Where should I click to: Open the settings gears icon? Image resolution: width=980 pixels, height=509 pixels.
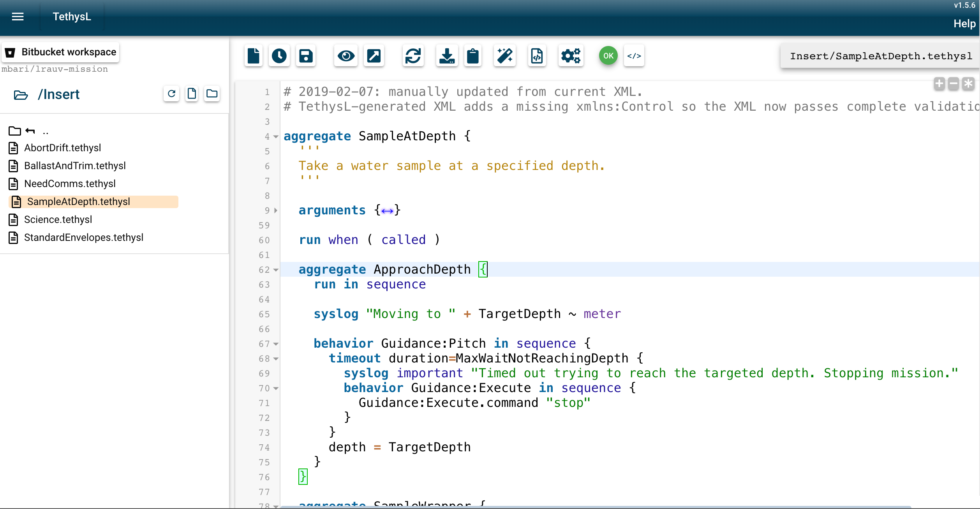pos(571,56)
